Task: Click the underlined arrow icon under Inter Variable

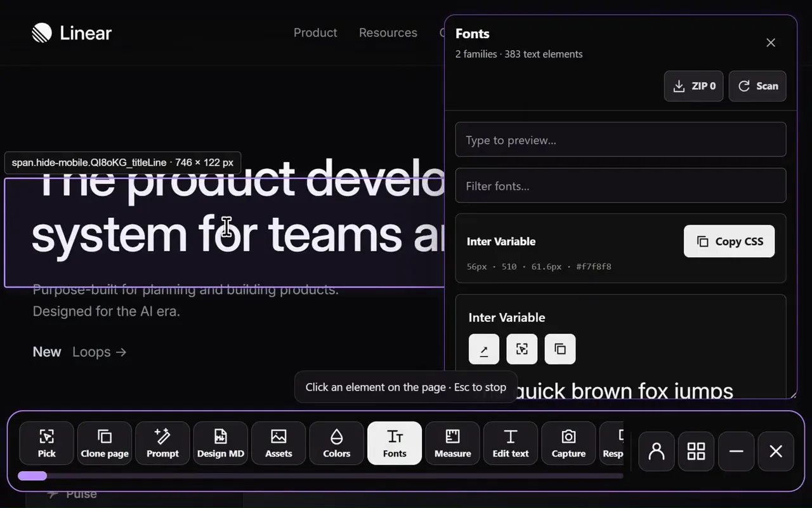Action: pos(484,349)
